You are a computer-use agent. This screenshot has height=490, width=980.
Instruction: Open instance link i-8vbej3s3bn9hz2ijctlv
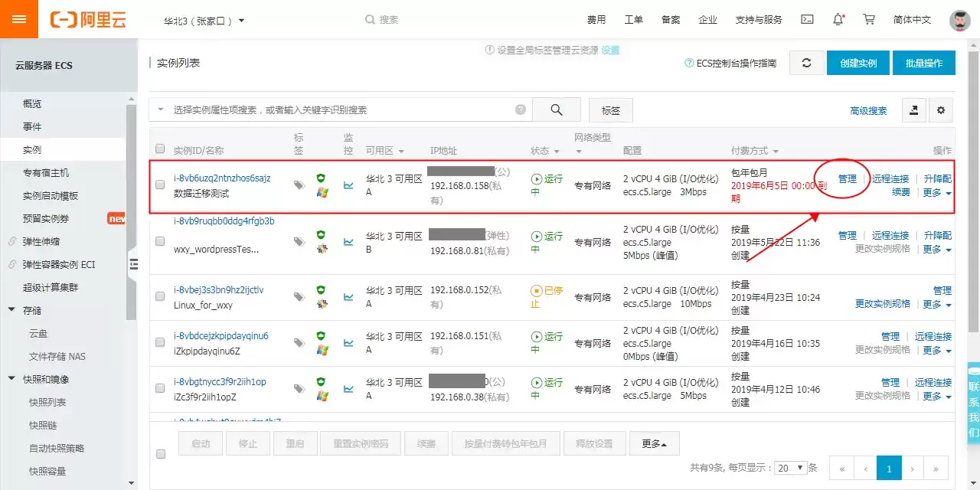(x=219, y=290)
